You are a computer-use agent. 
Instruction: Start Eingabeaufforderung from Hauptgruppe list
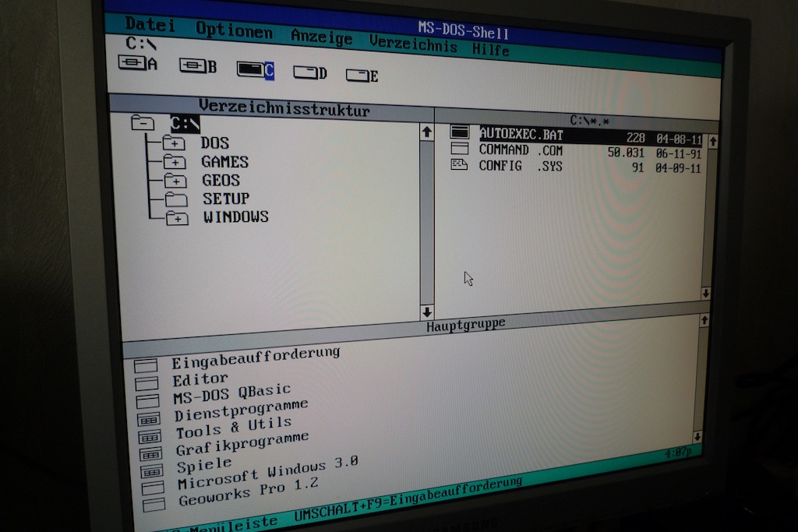256,355
